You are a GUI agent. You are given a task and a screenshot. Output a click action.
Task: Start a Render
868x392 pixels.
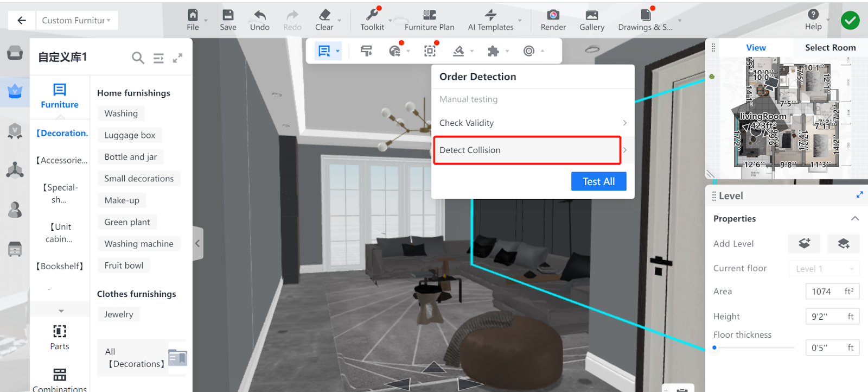[x=553, y=20]
